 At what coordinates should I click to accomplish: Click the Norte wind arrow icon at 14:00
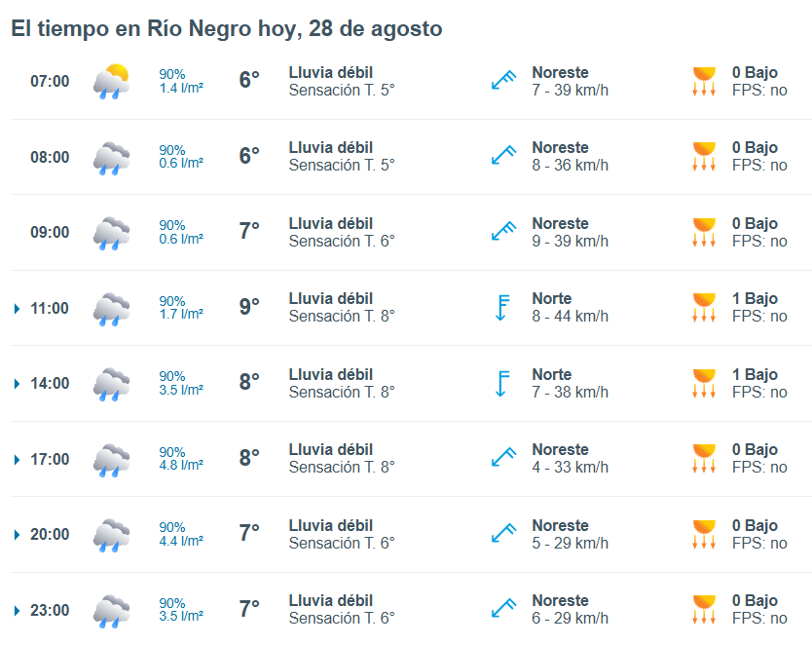[501, 383]
